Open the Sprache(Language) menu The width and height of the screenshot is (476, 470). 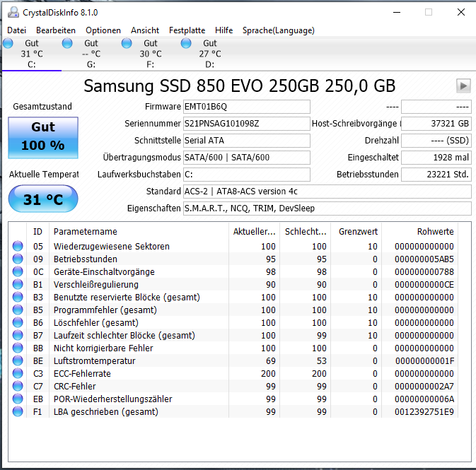point(279,30)
